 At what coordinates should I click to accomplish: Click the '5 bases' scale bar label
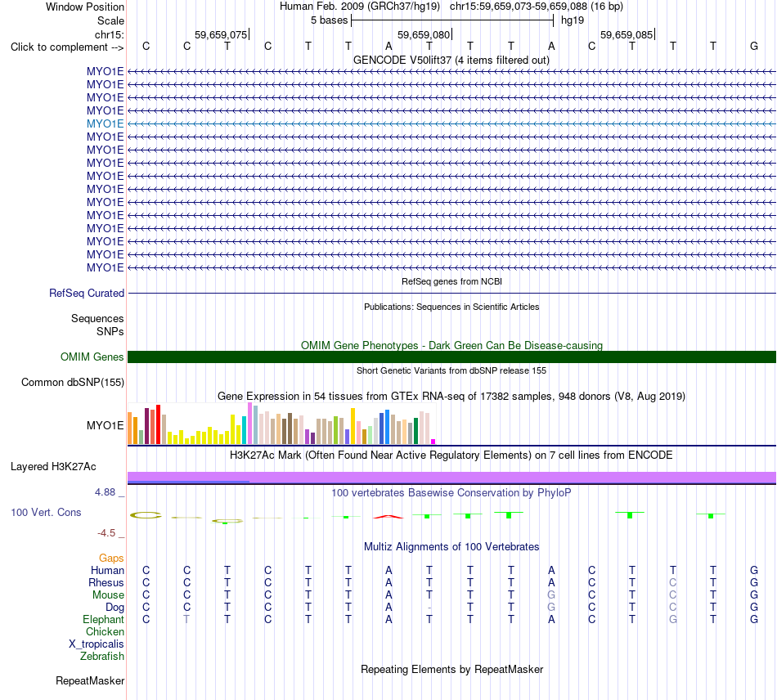329,20
